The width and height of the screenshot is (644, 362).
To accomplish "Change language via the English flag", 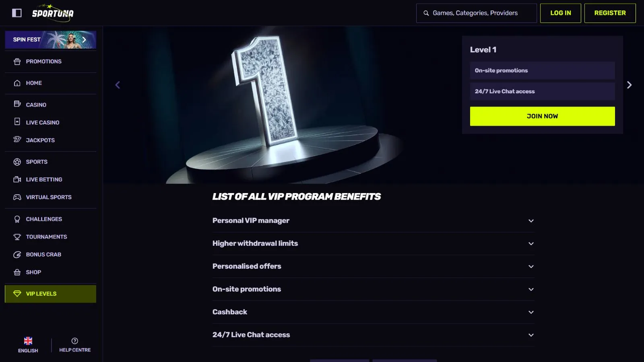I will tap(28, 341).
